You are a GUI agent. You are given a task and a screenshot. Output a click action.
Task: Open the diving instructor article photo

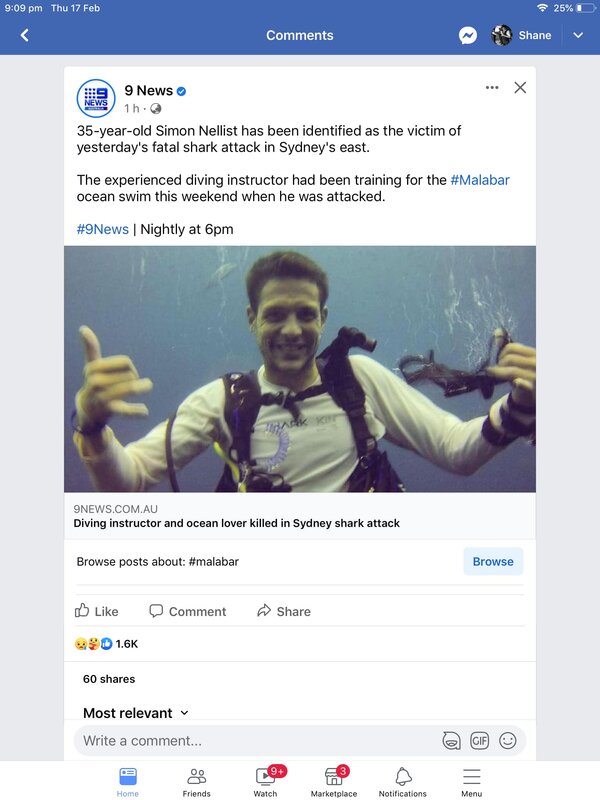pyautogui.click(x=300, y=369)
